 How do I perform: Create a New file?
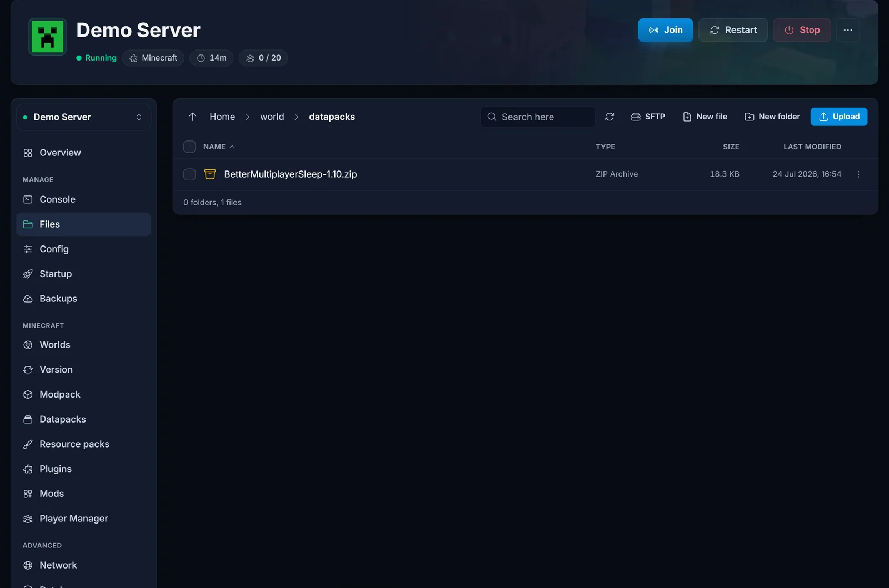705,117
